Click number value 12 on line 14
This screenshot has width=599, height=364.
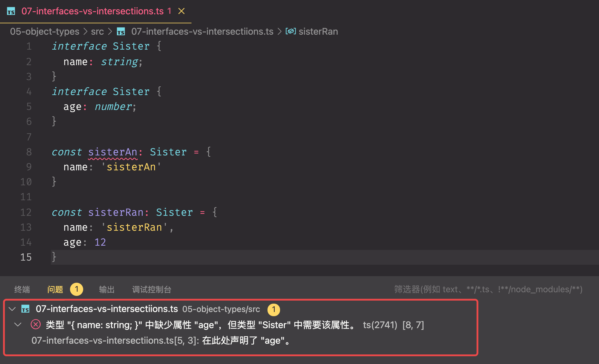(100, 242)
